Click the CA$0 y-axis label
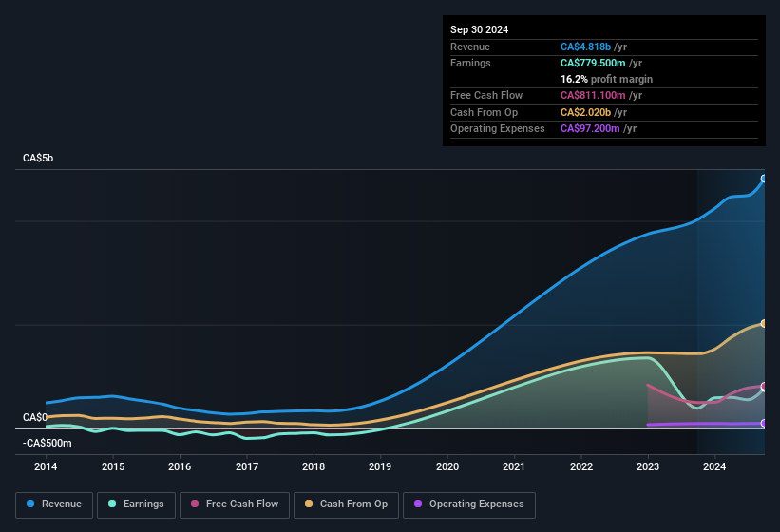The width and height of the screenshot is (780, 532). pos(35,418)
